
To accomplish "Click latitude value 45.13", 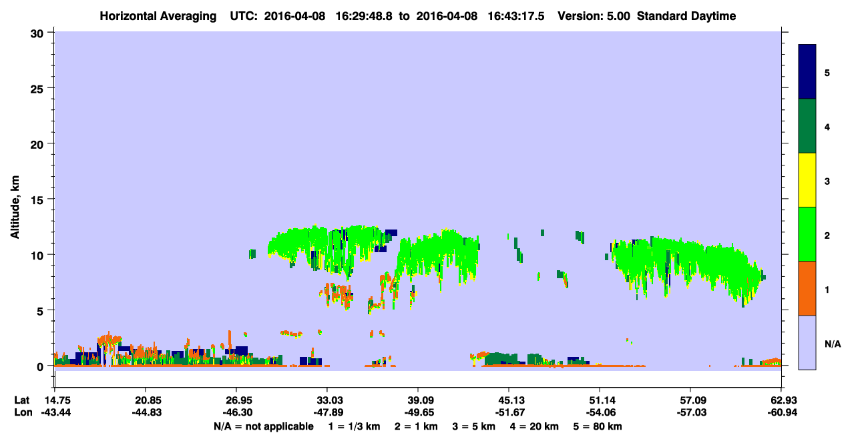I will pos(509,400).
